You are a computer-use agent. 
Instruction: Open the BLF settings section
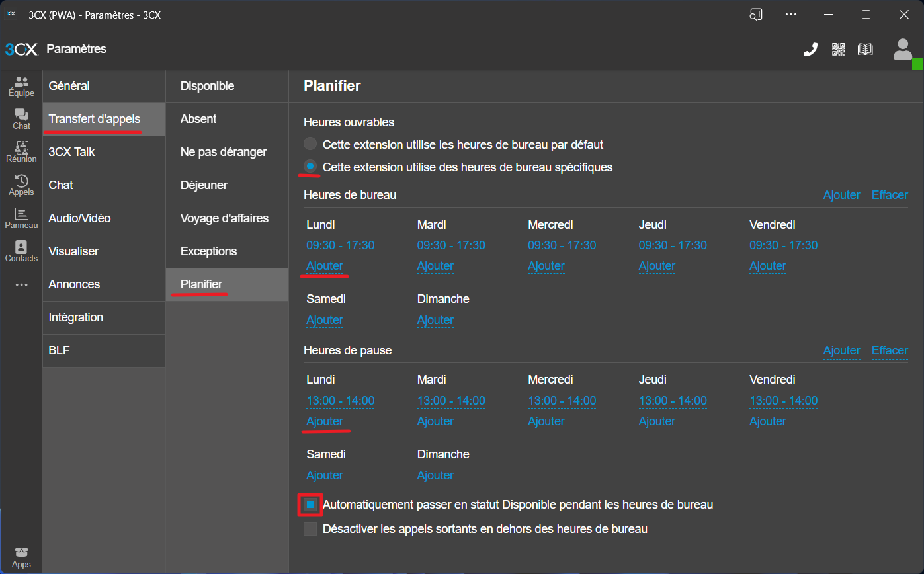[104, 350]
